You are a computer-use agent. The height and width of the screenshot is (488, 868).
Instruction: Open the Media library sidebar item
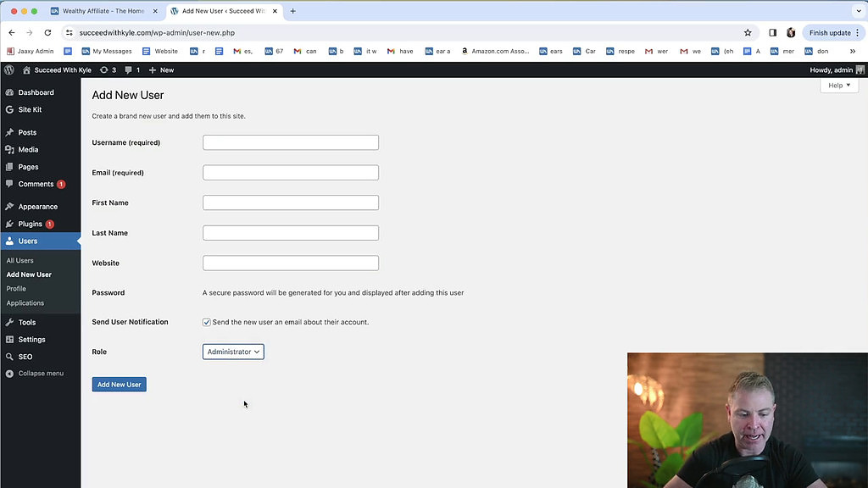[29, 149]
